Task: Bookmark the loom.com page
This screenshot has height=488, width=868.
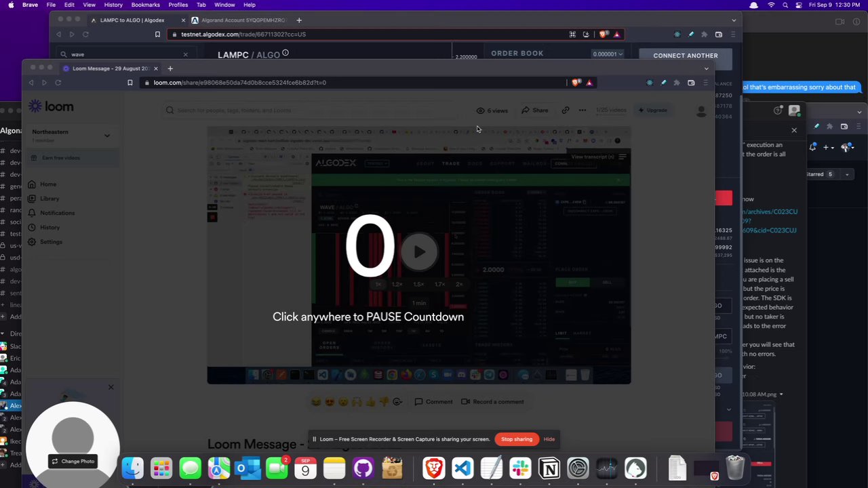Action: tap(130, 83)
